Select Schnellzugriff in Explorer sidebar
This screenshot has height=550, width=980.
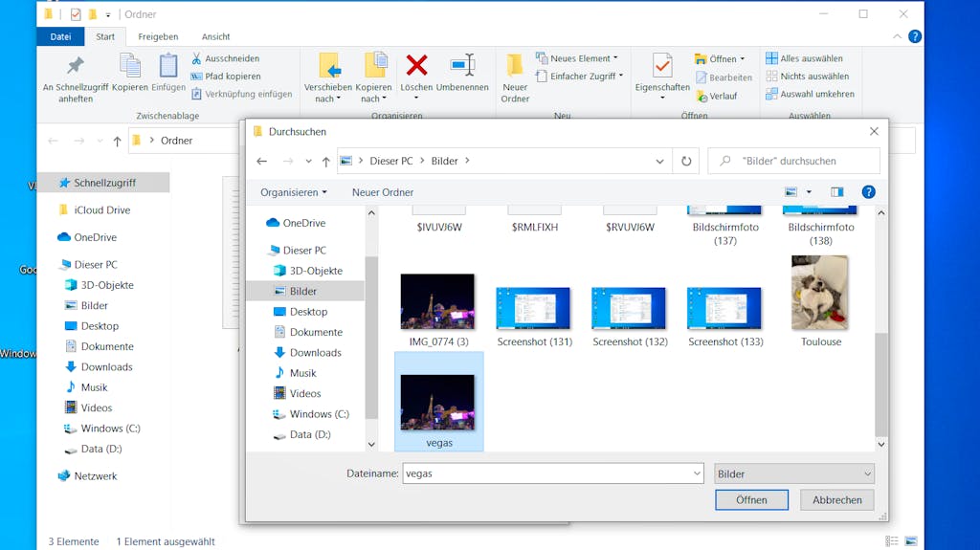[103, 183]
